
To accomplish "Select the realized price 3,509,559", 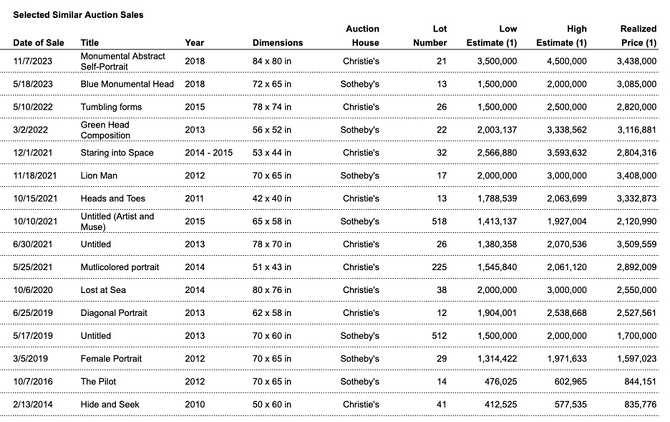I will point(636,244).
